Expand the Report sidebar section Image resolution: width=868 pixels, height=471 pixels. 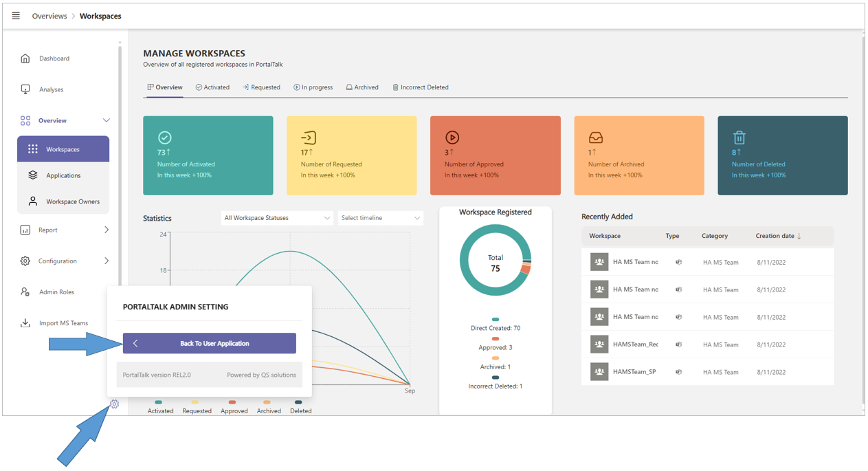coord(107,230)
